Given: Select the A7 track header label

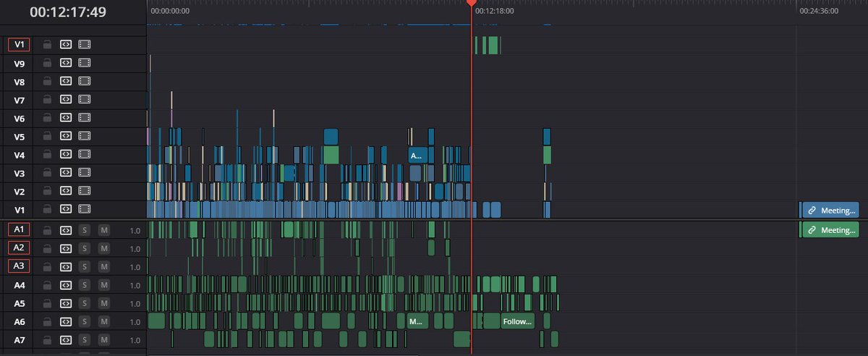Looking at the screenshot, I should coord(20,340).
